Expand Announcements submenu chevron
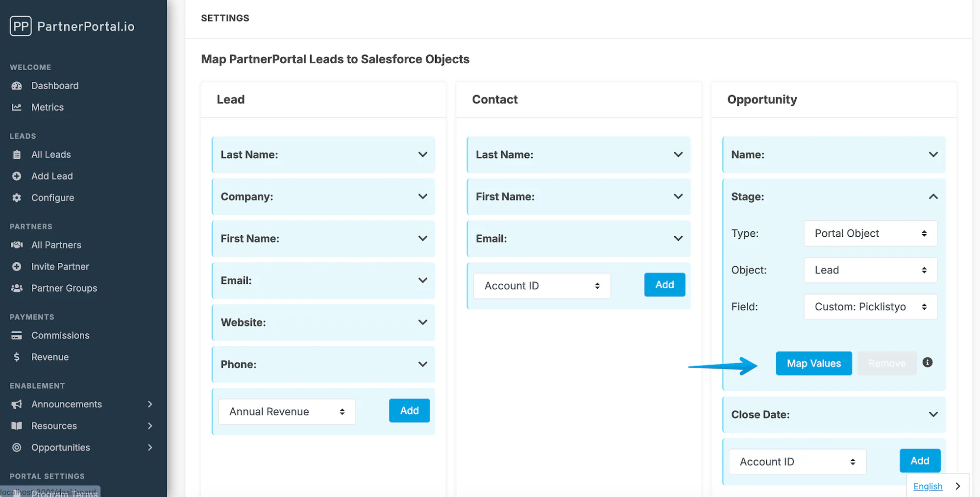 coord(150,404)
